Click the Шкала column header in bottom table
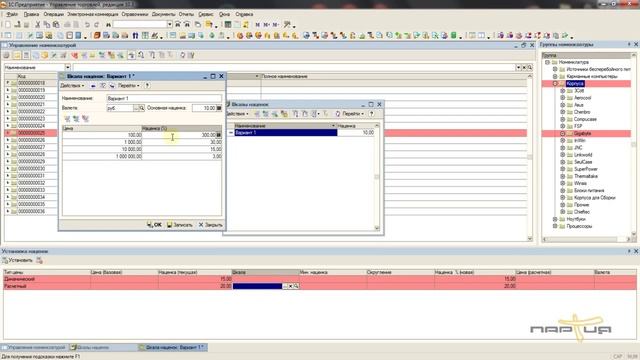The height and width of the screenshot is (360, 640). coord(265,272)
